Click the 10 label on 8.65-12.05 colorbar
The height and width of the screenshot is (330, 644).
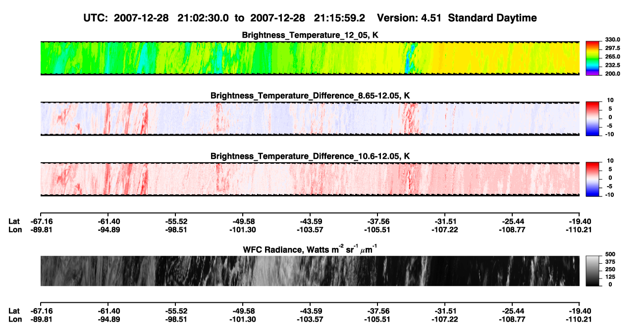(x=610, y=100)
